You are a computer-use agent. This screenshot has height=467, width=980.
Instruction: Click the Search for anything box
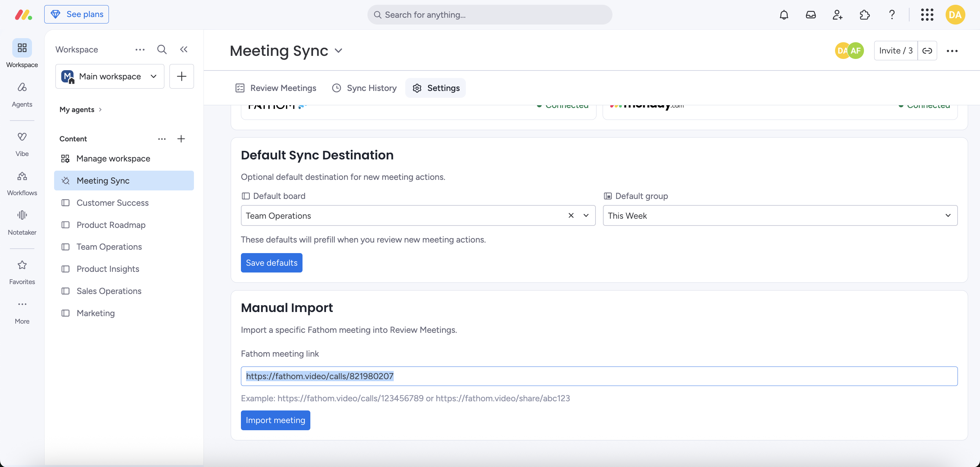click(x=490, y=15)
